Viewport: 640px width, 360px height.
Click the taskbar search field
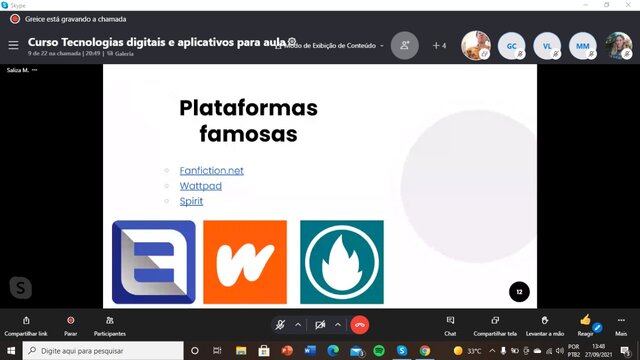103,351
